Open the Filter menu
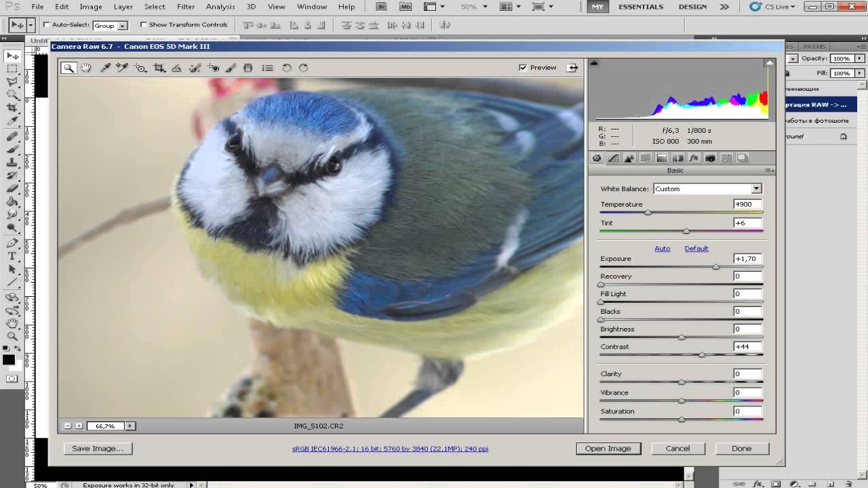This screenshot has width=868, height=488. pos(186,7)
